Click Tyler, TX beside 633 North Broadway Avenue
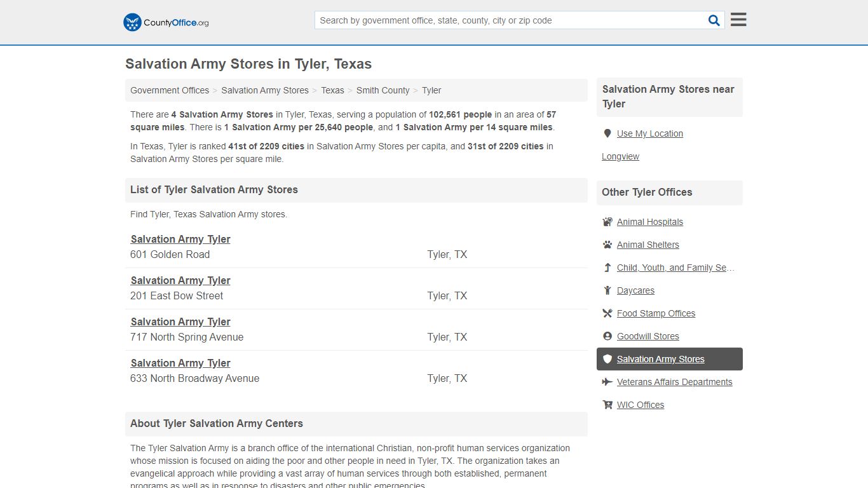 [447, 378]
